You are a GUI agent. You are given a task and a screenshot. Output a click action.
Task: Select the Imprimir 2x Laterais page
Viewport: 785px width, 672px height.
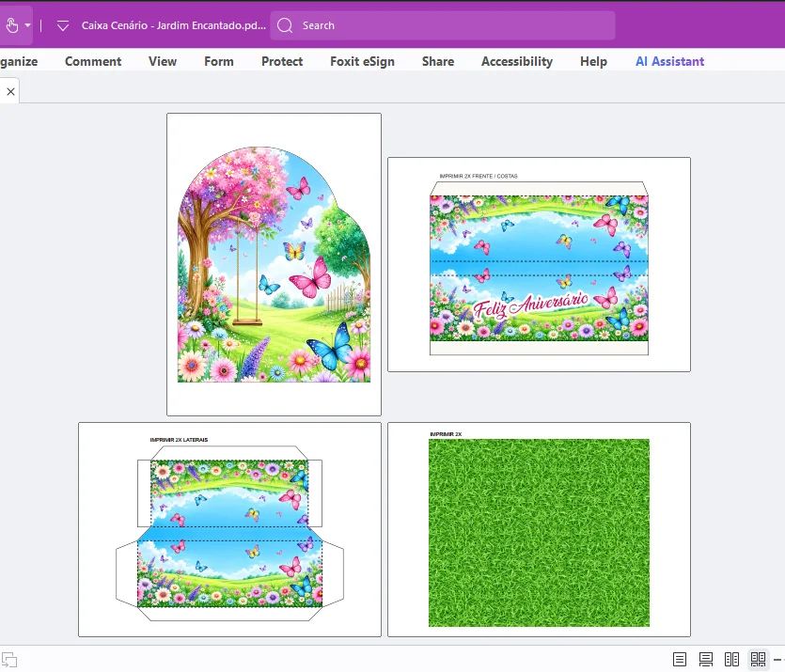coord(229,529)
